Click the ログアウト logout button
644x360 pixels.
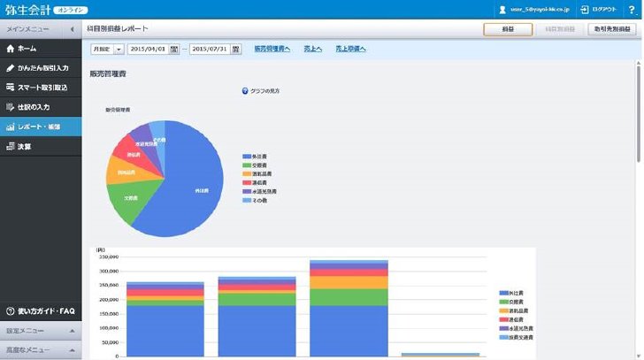click(x=599, y=10)
